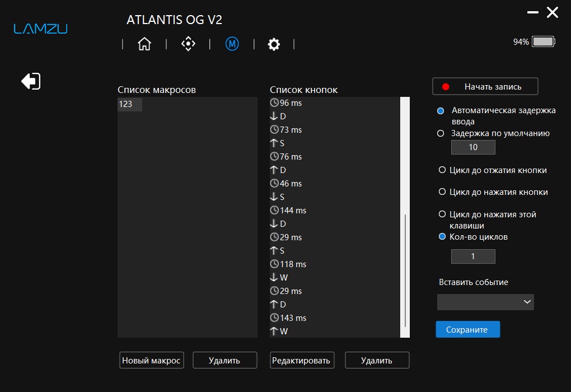Select Задержка по умолчанию radio option
This screenshot has width=571, height=392.
440,133
